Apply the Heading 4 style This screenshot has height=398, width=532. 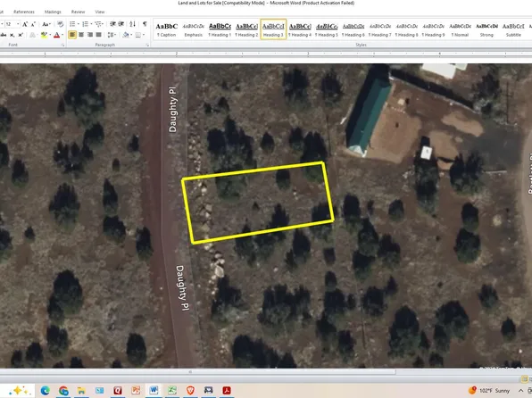pyautogui.click(x=300, y=29)
